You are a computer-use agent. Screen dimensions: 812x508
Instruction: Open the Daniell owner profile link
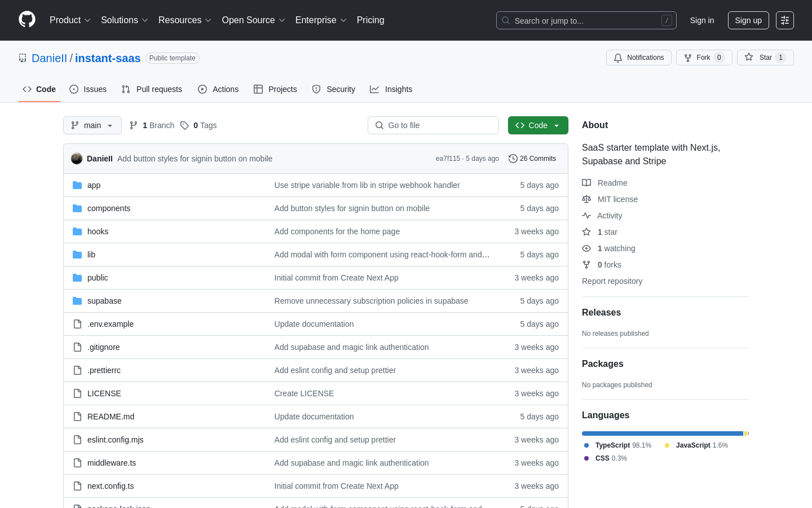coord(49,58)
